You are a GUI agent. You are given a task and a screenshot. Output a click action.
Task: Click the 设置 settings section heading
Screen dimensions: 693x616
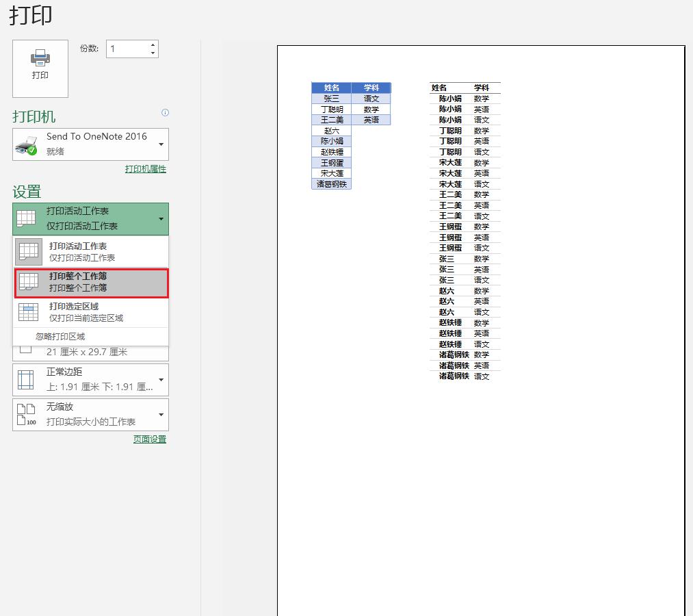27,192
